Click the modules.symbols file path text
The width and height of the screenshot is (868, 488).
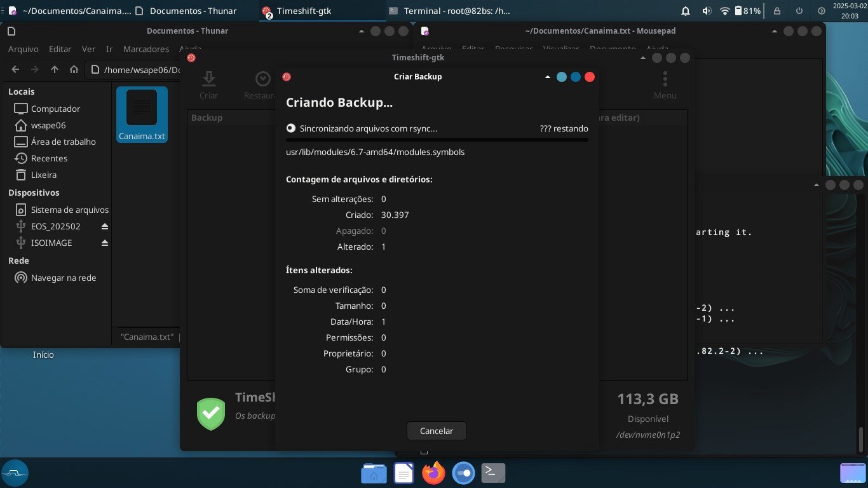(x=376, y=152)
